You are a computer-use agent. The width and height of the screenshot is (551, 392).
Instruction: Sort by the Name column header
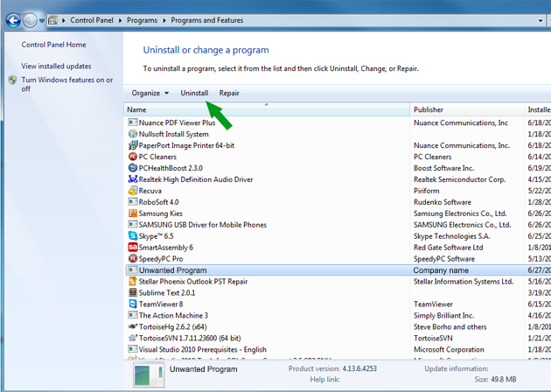267,109
